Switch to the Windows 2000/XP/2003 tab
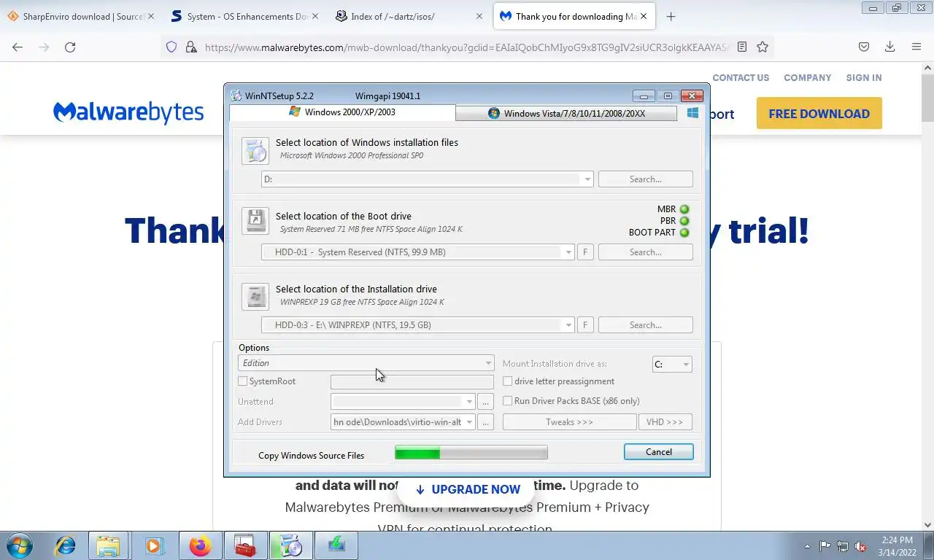The width and height of the screenshot is (934, 560). pos(342,112)
